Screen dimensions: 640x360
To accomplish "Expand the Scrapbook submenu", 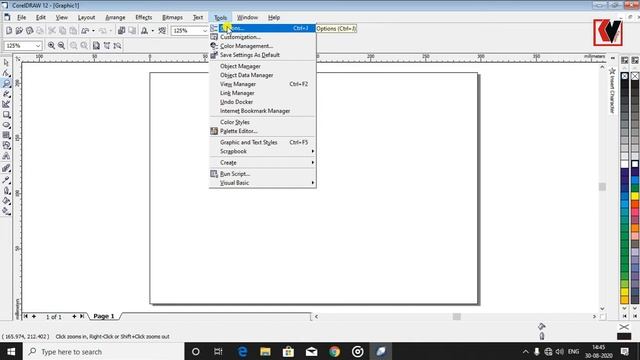I will [263, 151].
